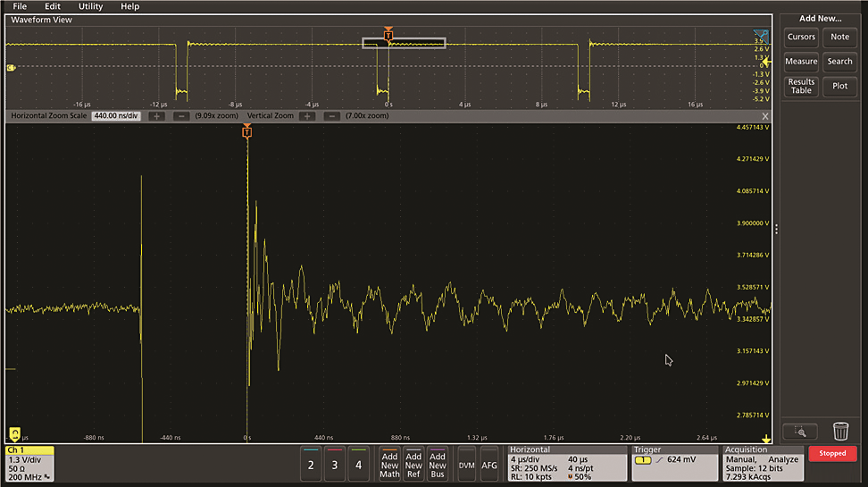Open the Utility menu

pos(90,6)
